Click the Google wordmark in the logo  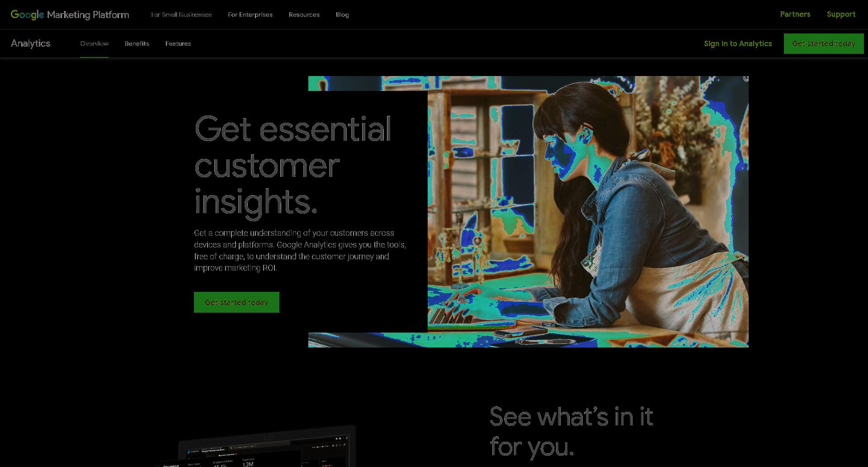pos(27,14)
